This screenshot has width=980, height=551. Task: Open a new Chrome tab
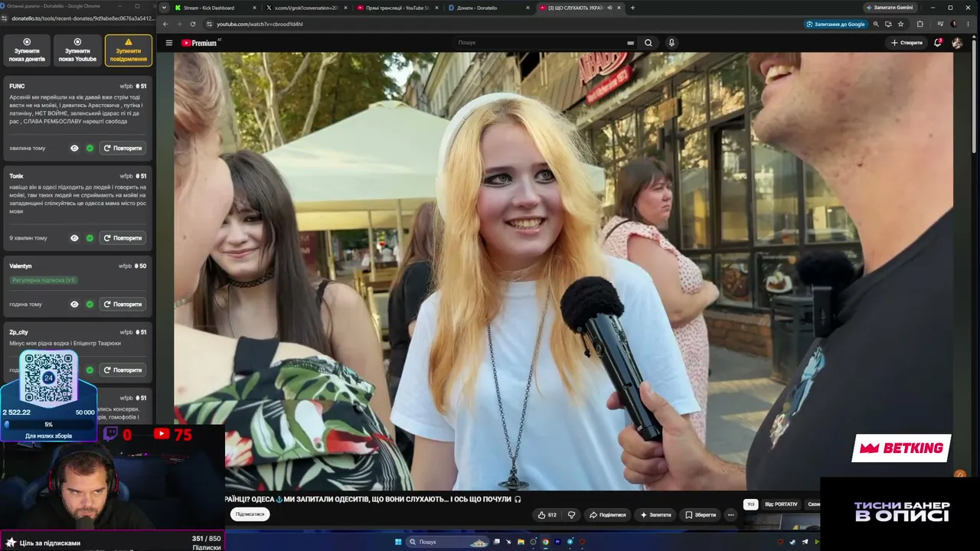(632, 8)
